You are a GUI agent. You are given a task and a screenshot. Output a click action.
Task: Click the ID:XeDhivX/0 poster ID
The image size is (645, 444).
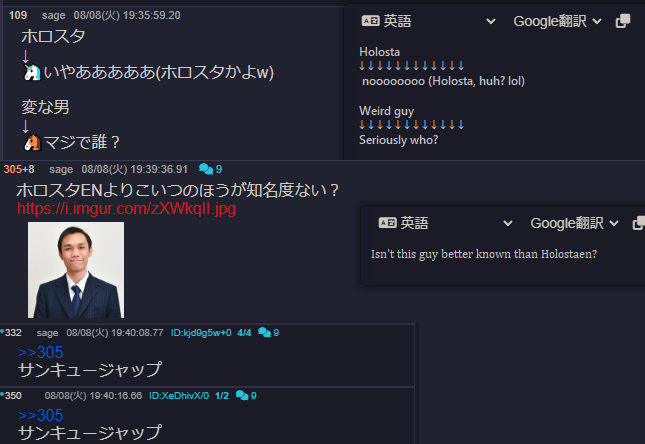click(179, 395)
